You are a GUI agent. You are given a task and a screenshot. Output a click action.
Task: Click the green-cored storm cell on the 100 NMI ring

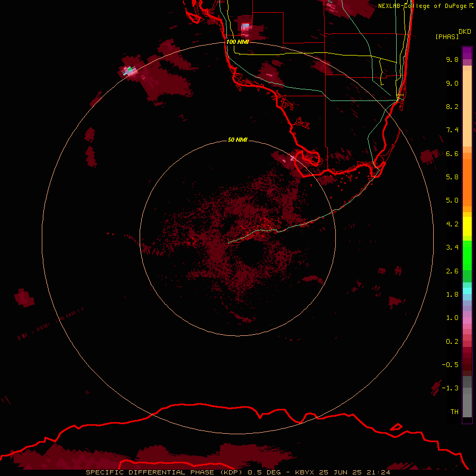(130, 70)
